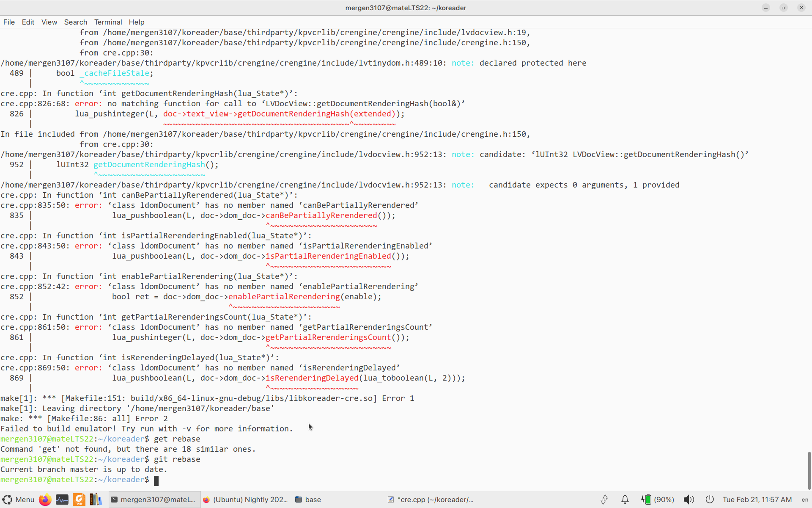Click the terminal prompt next to the cursor
The width and height of the screenshot is (812, 508).
coord(156,480)
